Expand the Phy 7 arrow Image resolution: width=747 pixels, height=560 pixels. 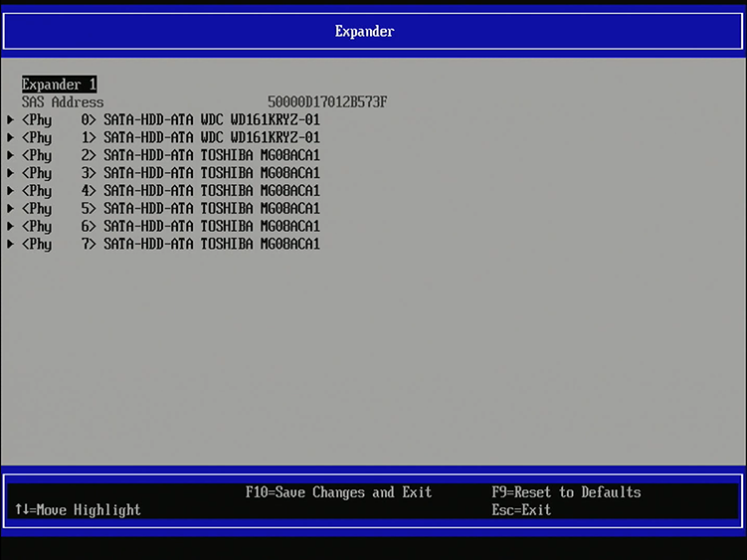(10, 244)
